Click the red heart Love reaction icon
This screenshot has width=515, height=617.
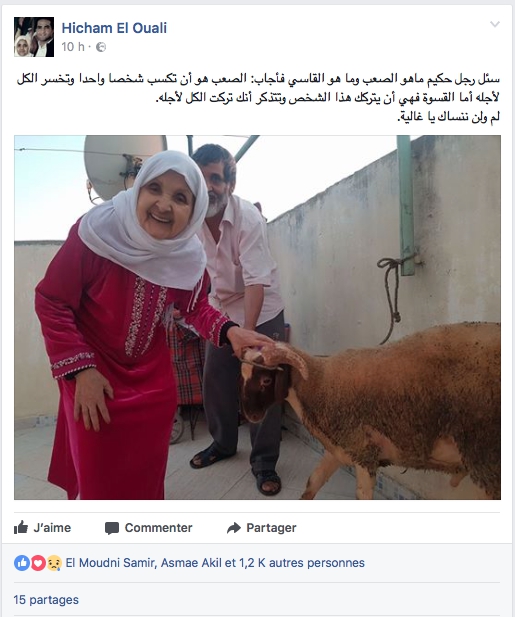point(38,563)
